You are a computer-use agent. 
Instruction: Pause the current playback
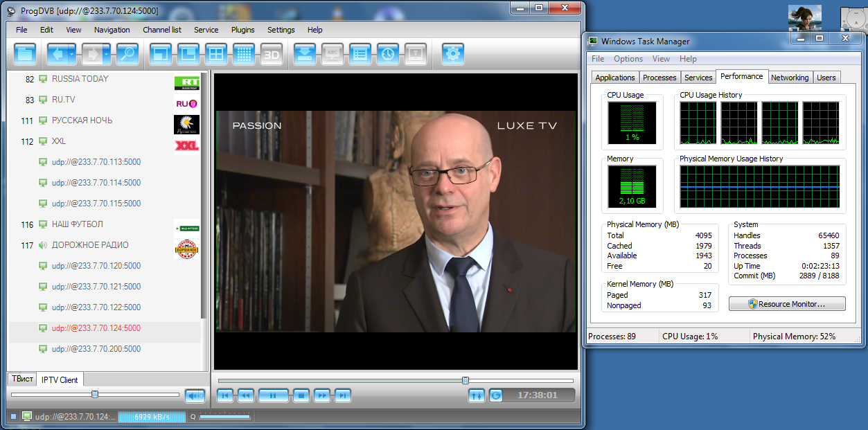click(273, 395)
